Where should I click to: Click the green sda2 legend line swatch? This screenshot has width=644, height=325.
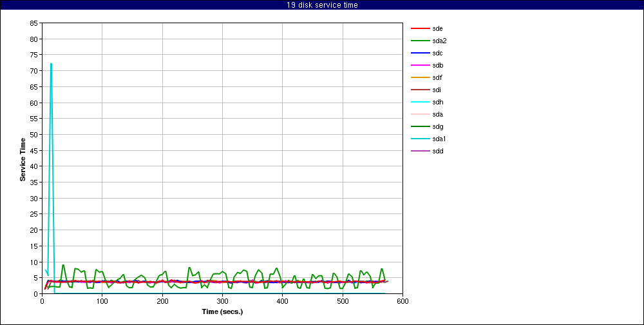(420, 41)
